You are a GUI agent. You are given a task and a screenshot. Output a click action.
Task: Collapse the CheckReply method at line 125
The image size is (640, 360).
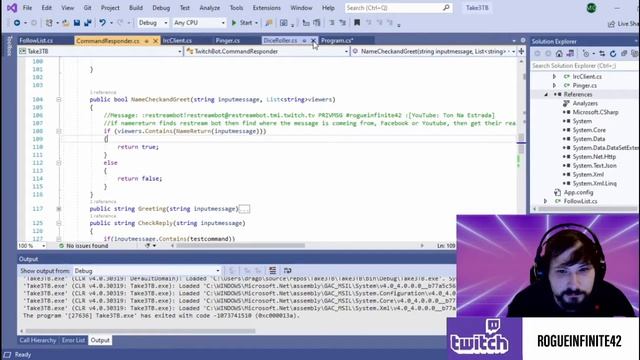coord(58,223)
